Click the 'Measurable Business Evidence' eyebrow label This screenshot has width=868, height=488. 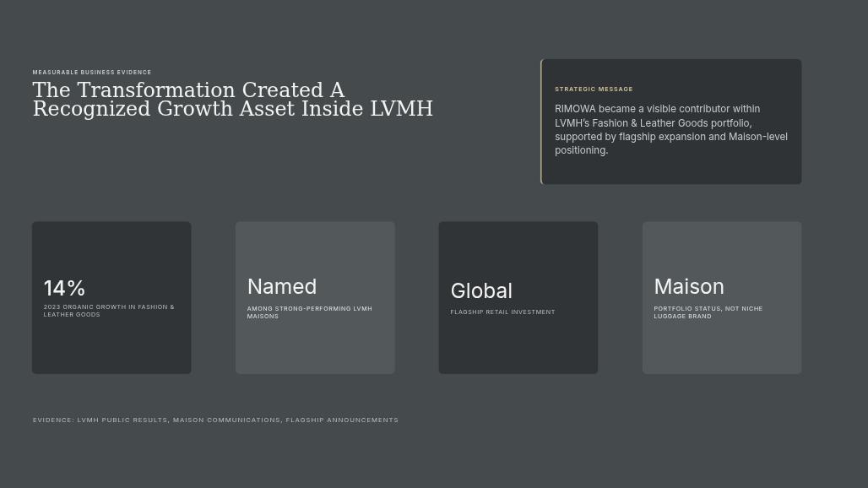click(x=92, y=73)
